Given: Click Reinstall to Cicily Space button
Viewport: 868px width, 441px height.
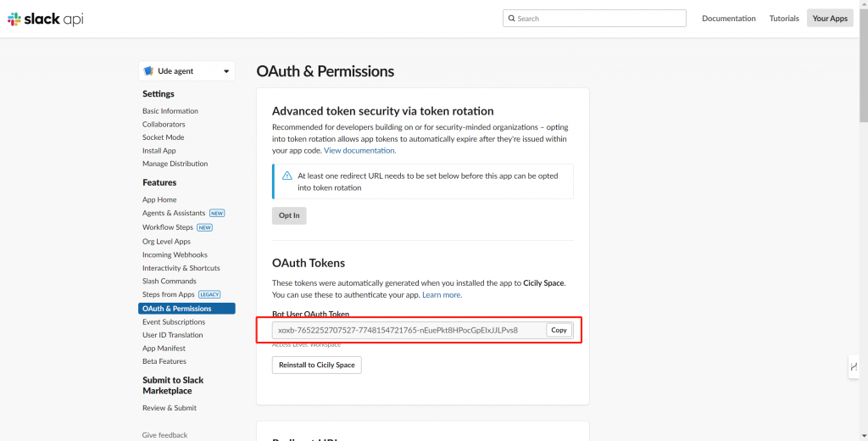Looking at the screenshot, I should (x=317, y=366).
